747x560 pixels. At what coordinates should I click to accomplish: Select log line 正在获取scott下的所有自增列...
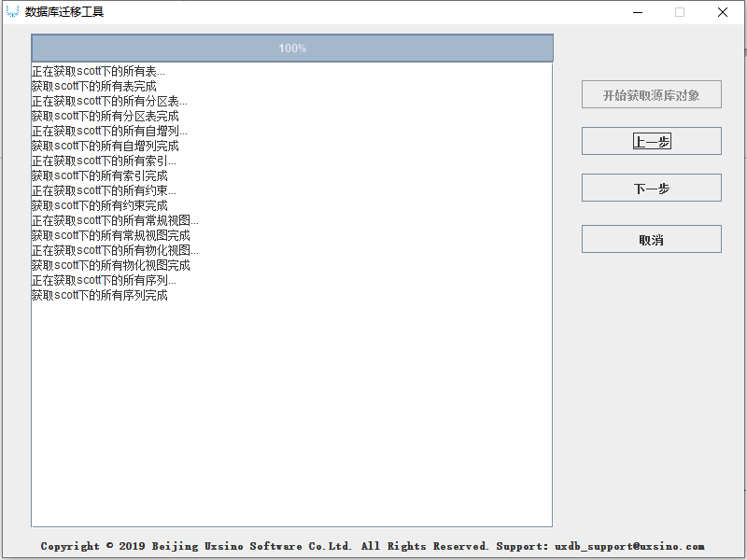coord(109,131)
